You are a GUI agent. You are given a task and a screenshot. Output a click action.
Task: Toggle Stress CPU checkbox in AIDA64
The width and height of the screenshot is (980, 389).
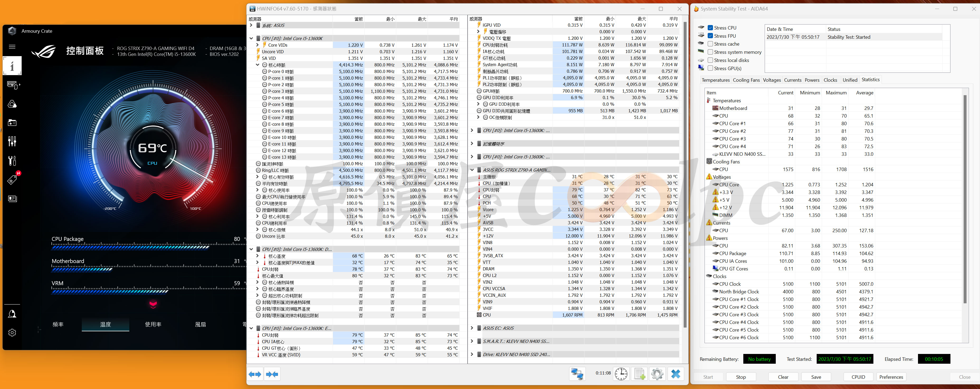click(x=710, y=28)
